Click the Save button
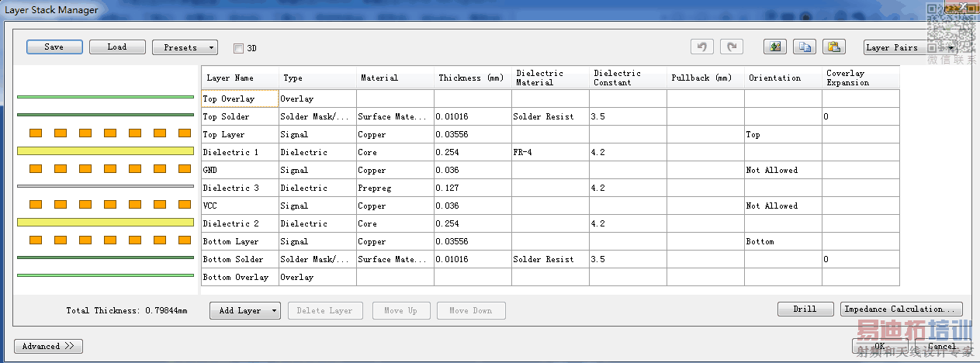Viewport: 980px width, 363px height. coord(54,47)
